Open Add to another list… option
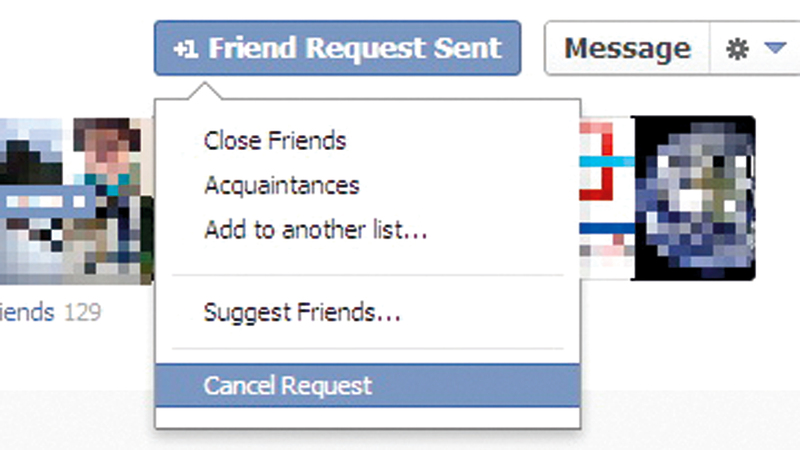This screenshot has height=450, width=800. click(315, 230)
